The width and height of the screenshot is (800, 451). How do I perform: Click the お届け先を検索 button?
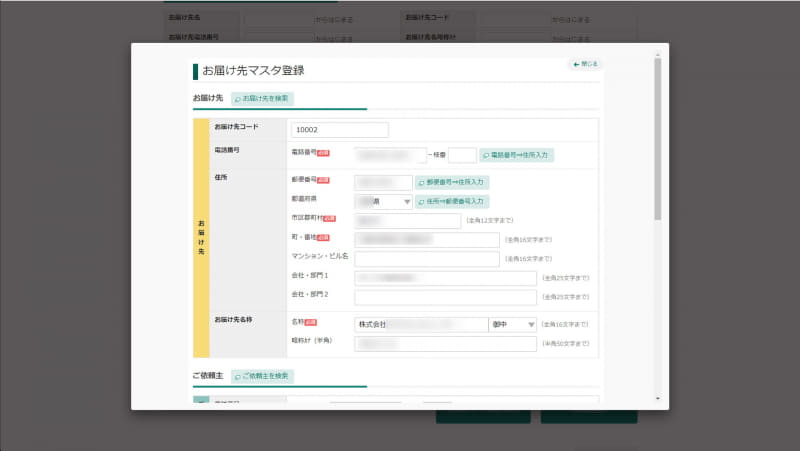[x=262, y=98]
